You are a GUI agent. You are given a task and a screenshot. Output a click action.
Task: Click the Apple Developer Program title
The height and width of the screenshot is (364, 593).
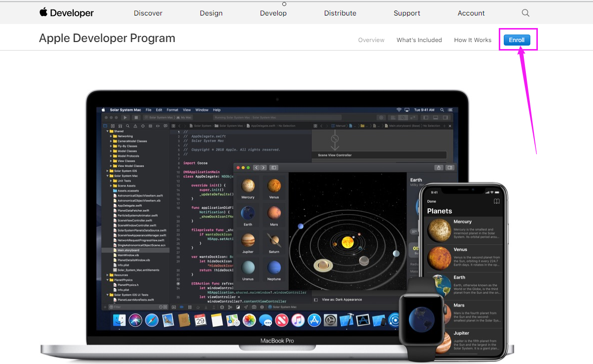click(x=107, y=38)
